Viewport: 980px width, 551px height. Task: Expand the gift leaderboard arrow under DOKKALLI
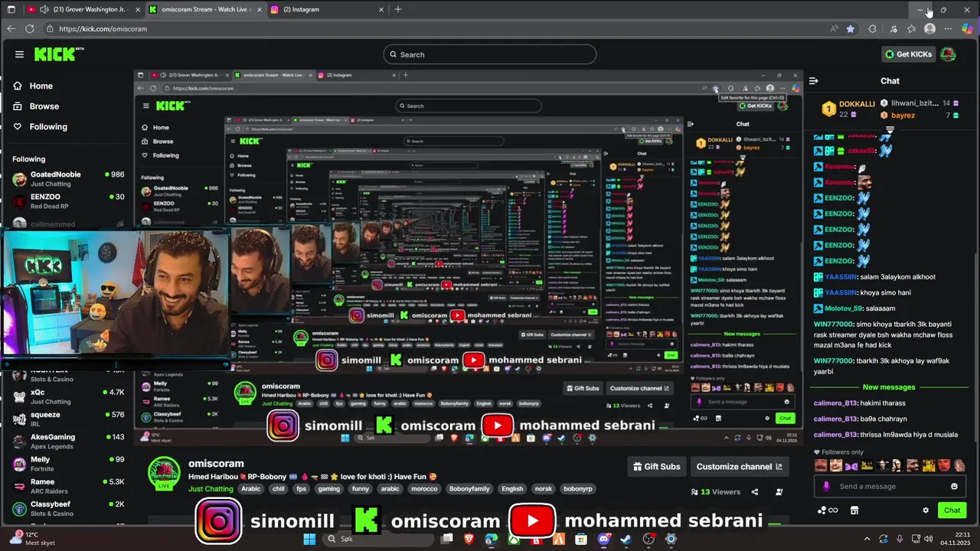[890, 129]
